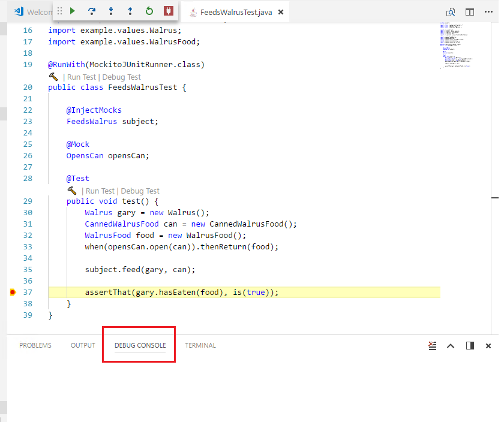Open the More Actions ellipsis menu

[488, 11]
